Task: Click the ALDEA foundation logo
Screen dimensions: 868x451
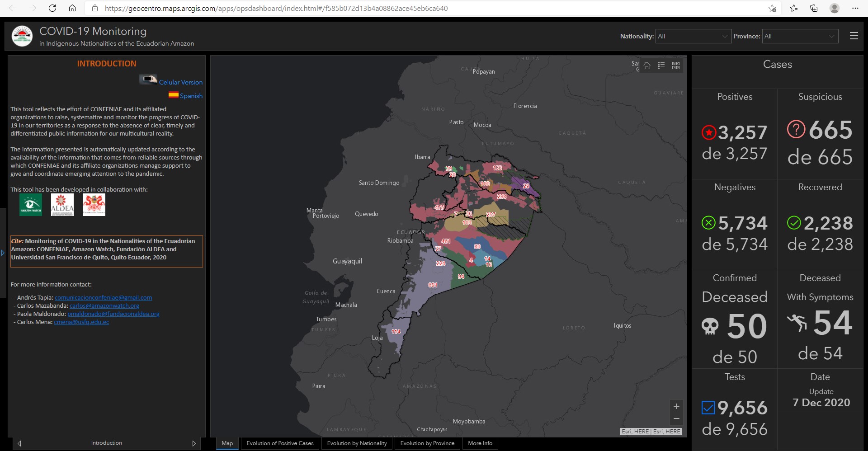Action: coord(62,205)
